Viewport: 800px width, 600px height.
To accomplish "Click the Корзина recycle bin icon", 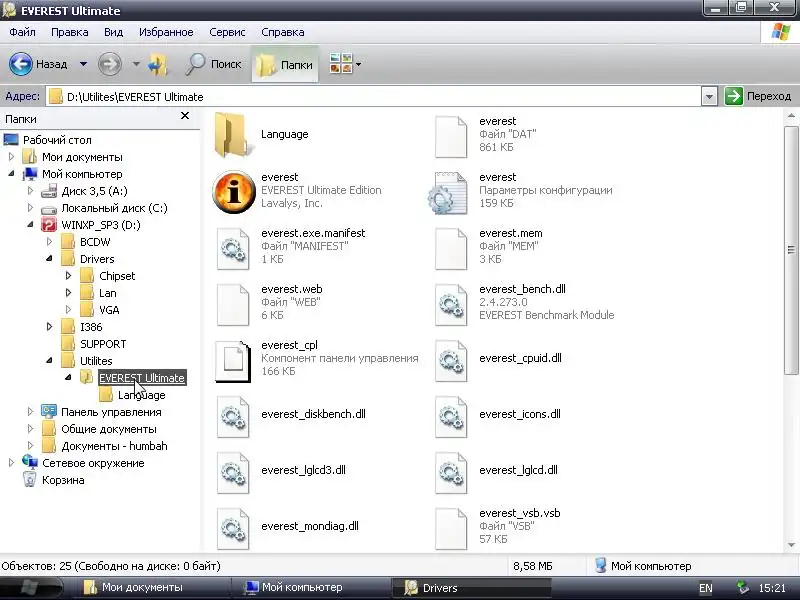I will tap(30, 480).
